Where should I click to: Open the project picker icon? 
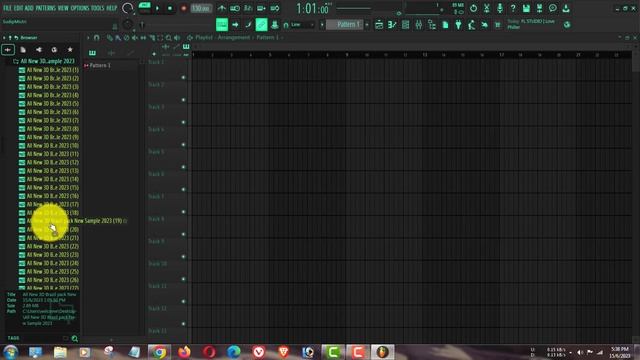[445, 25]
